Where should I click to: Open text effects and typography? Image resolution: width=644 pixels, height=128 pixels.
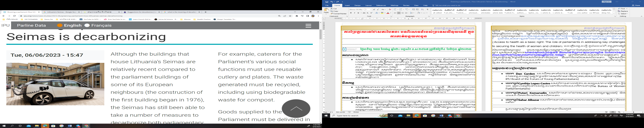[377, 13]
